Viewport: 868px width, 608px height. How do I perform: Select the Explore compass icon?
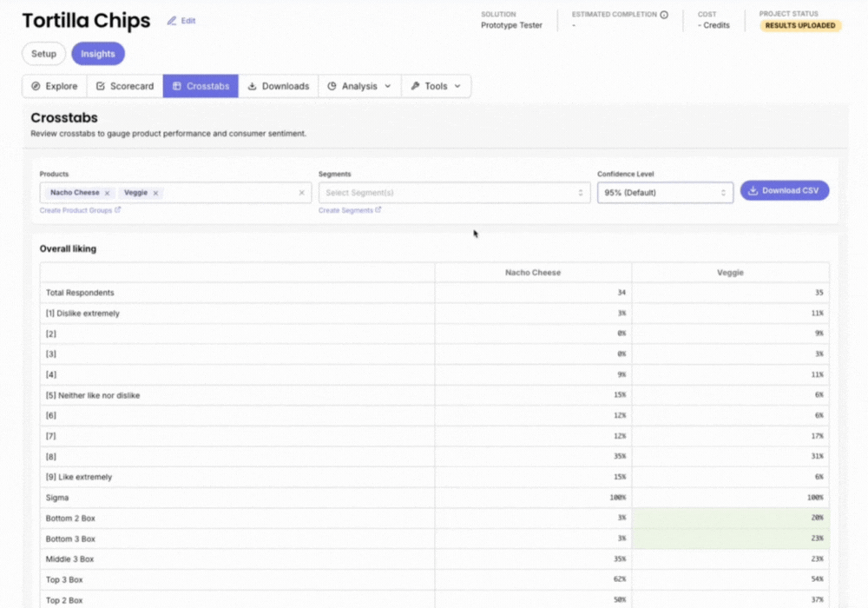(x=36, y=86)
